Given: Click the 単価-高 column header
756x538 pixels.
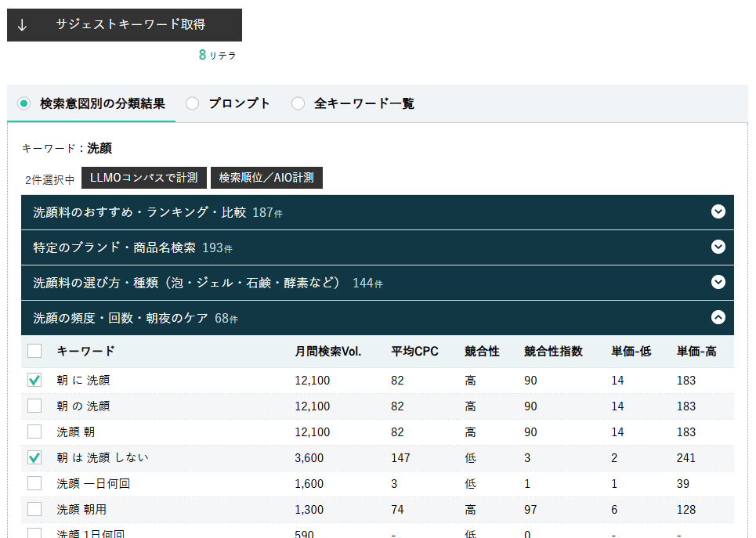Looking at the screenshot, I should [x=696, y=352].
